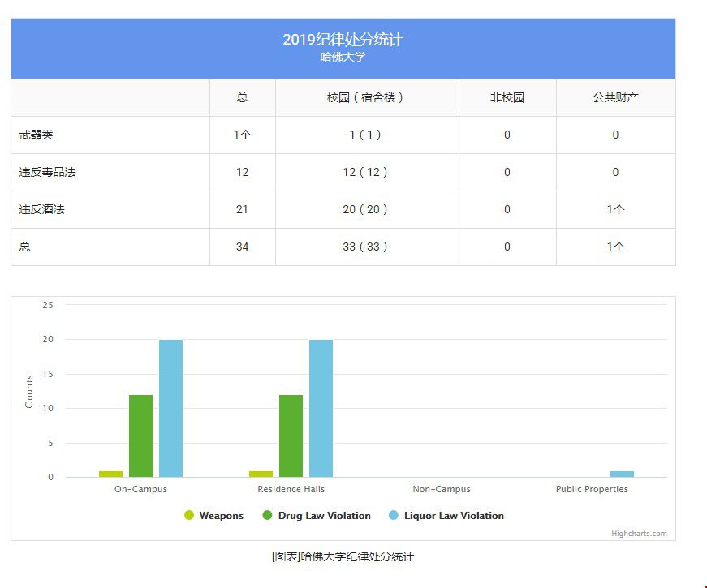Click the 20 y-axis tick label

tap(48, 339)
